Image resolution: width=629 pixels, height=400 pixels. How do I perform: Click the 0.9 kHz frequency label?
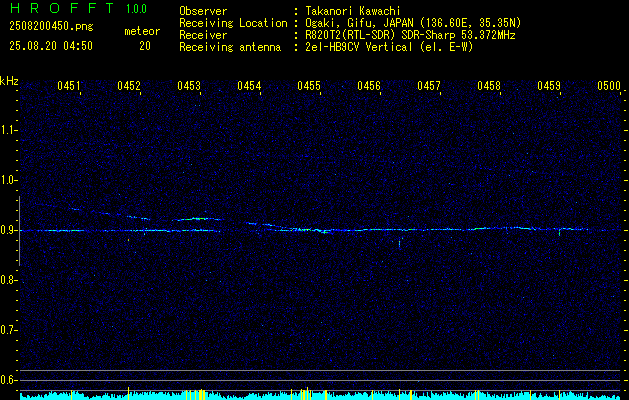8,230
